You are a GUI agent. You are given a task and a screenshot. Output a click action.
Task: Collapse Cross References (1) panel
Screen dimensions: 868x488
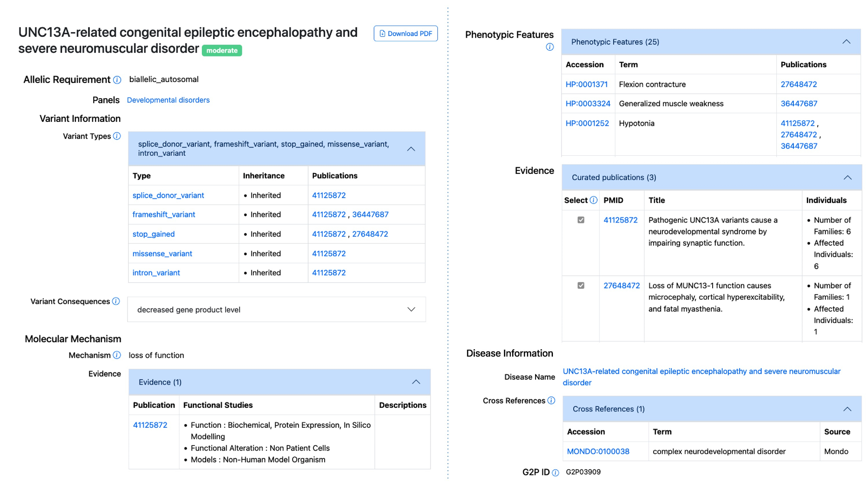tap(847, 409)
